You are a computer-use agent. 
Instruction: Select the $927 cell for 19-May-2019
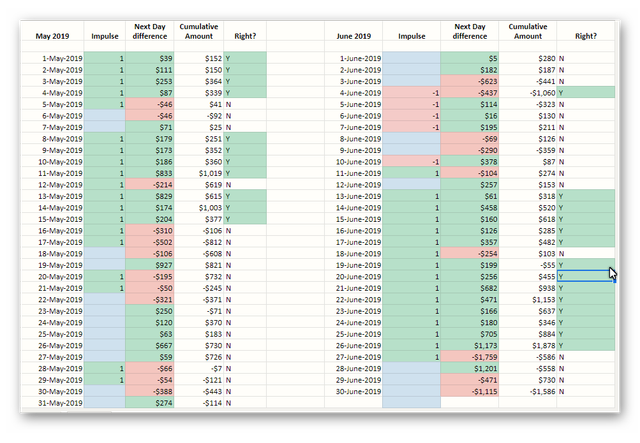pyautogui.click(x=150, y=265)
